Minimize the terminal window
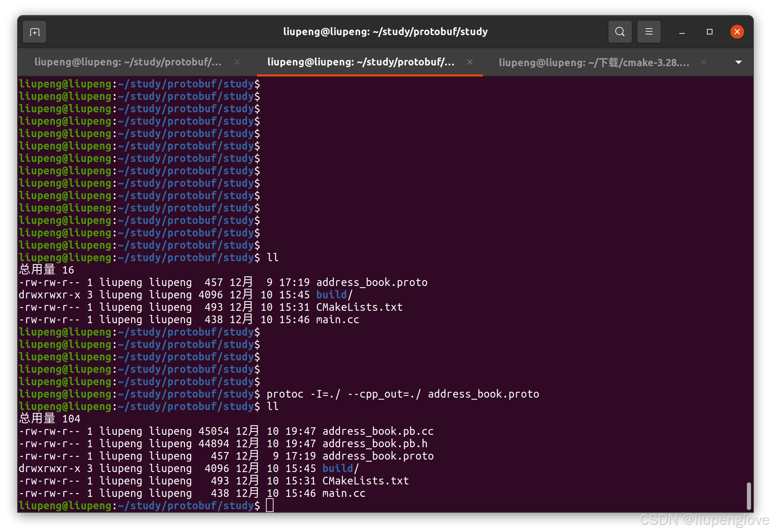This screenshot has width=771, height=532. (x=682, y=32)
